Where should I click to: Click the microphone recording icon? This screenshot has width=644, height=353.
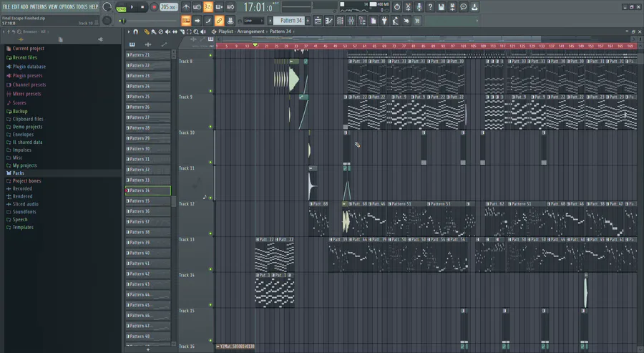(419, 7)
